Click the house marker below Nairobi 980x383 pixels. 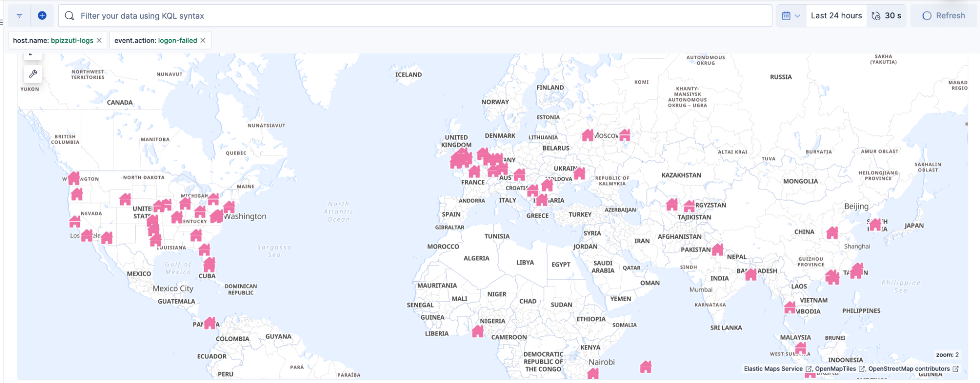point(593,374)
